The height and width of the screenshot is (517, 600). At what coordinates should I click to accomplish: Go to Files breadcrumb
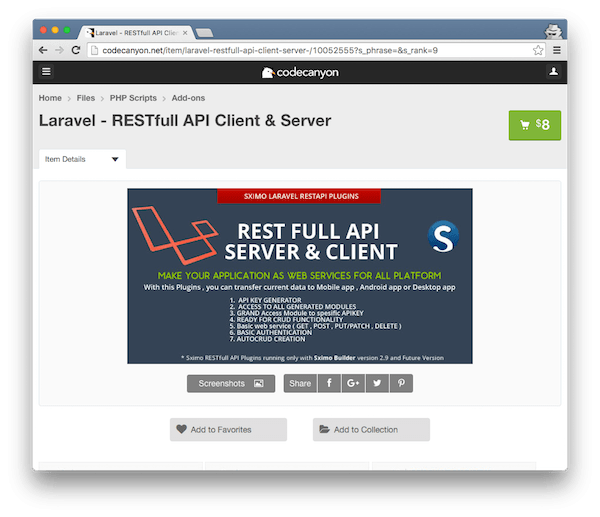coord(86,98)
